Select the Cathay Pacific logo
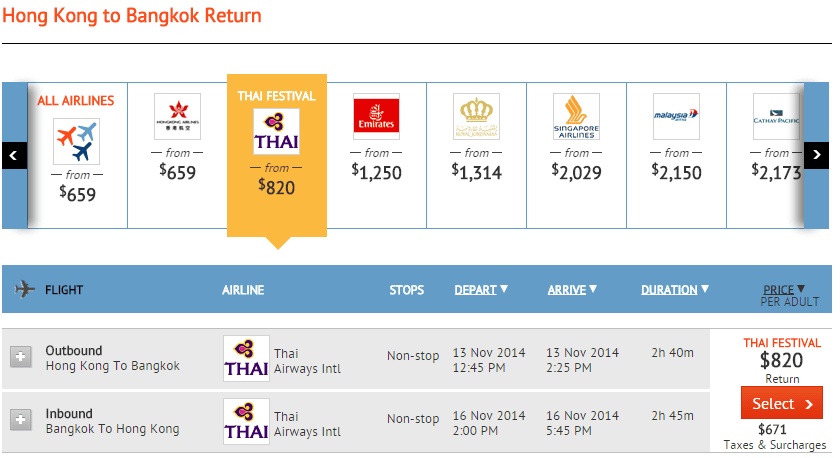840x458 pixels. [776, 117]
